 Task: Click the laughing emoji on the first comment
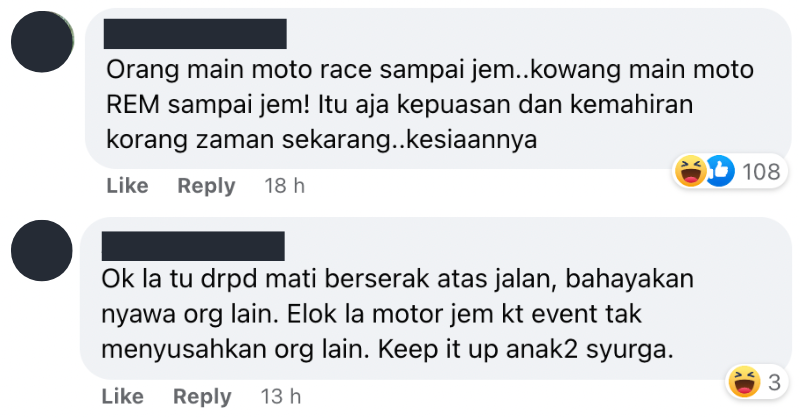[x=690, y=171]
